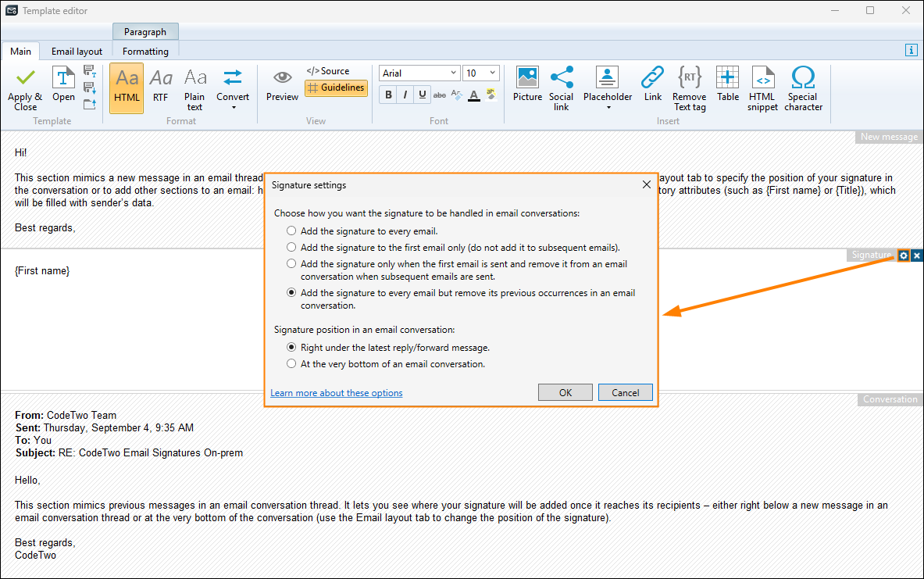
Task: Open the Formatting tab
Action: [145, 52]
